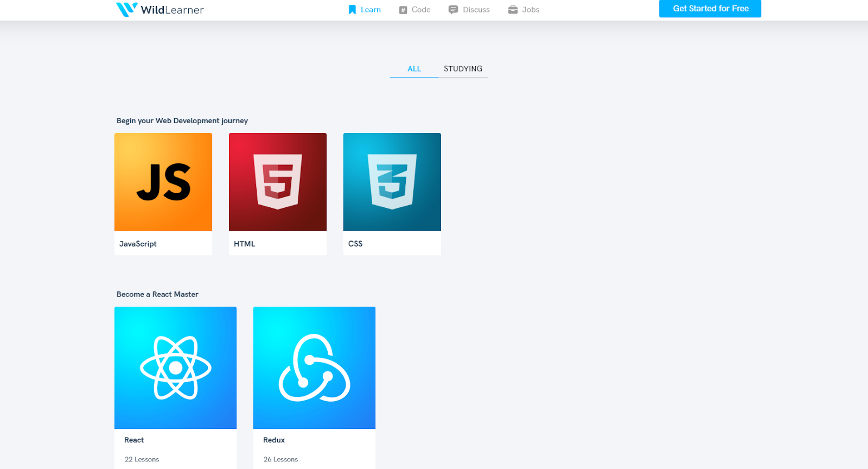Click the WildLearner brand name text
Screen dimensions: 868x469
click(x=172, y=10)
